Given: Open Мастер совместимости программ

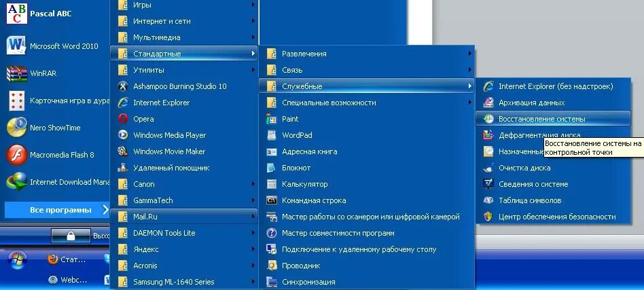Looking at the screenshot, I should (367, 233).
